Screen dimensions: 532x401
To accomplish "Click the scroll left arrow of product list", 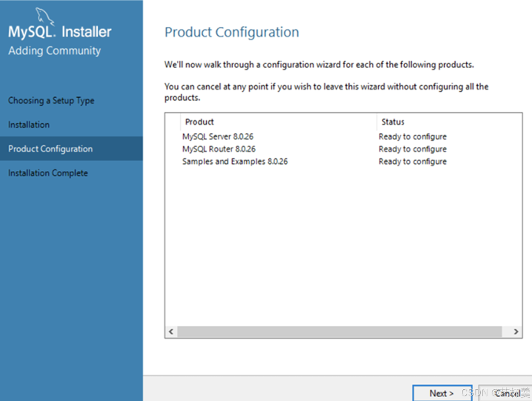I will (171, 331).
